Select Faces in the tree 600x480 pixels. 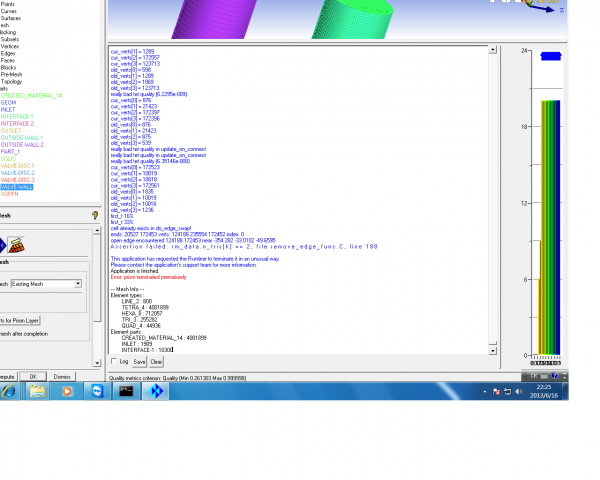pyautogui.click(x=8, y=60)
